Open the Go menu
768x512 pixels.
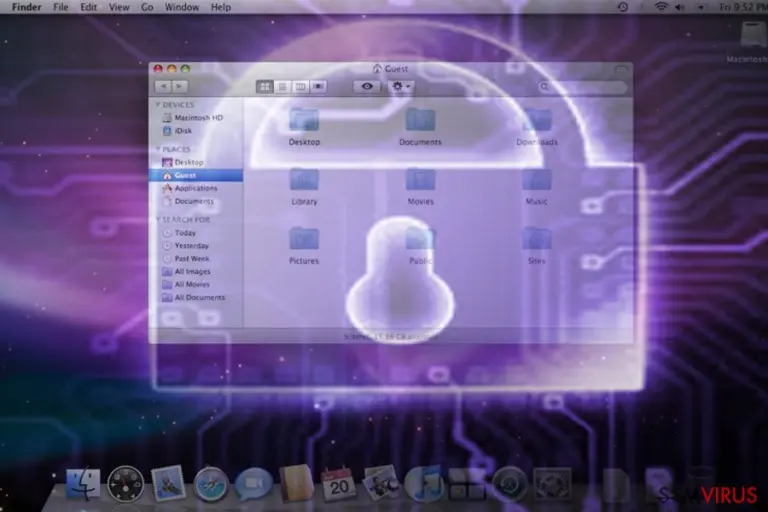click(147, 7)
